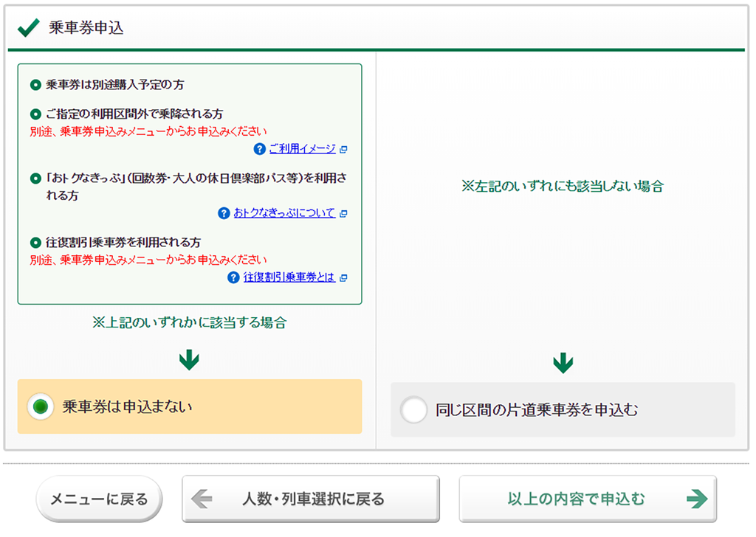
Task: Submit with 以上の内容で申込む button
Action: (588, 499)
